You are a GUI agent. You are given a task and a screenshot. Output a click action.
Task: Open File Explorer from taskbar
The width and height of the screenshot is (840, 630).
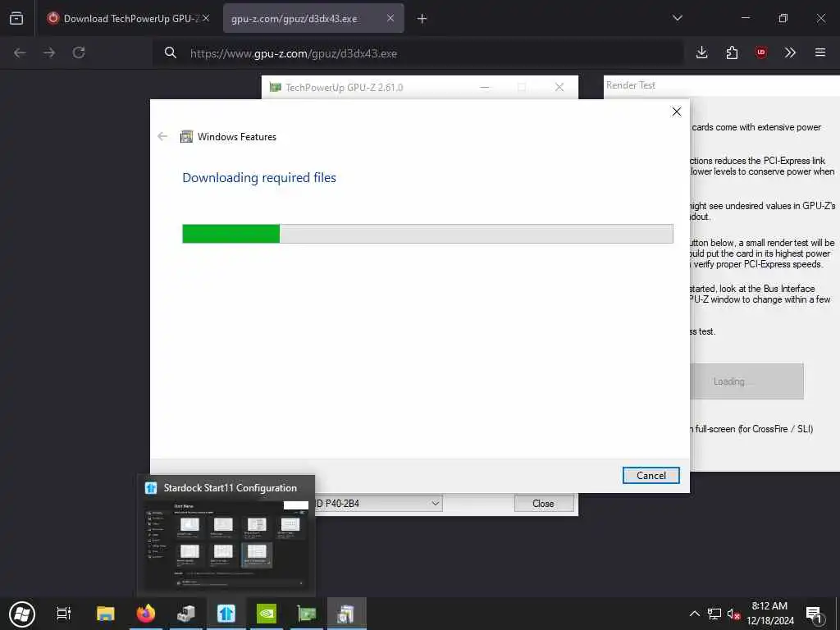(106, 614)
